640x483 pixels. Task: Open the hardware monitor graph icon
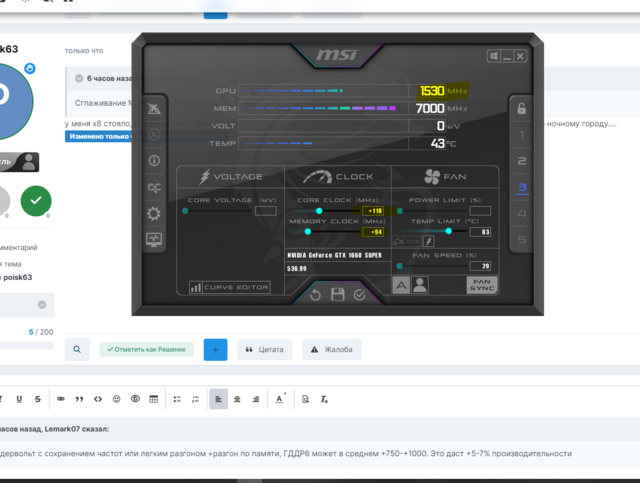coord(153,239)
